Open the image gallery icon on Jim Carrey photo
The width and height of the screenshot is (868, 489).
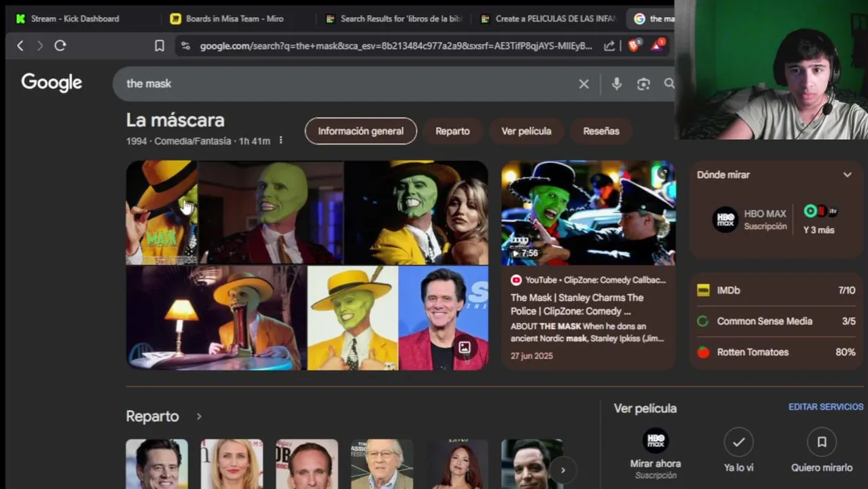[x=465, y=348]
